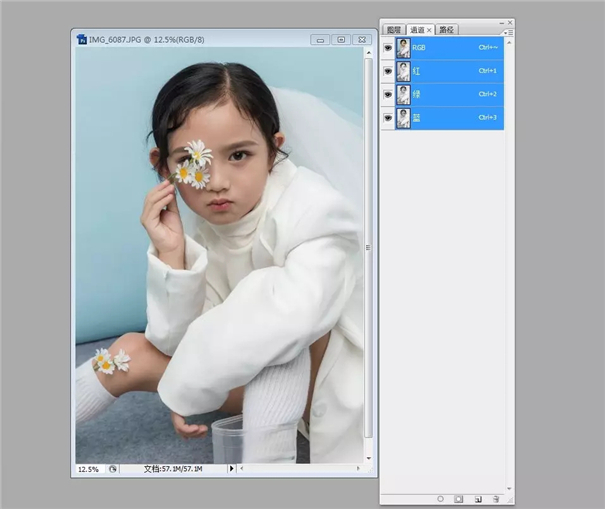Maximize the IMG_6087.JPG document window

point(341,40)
